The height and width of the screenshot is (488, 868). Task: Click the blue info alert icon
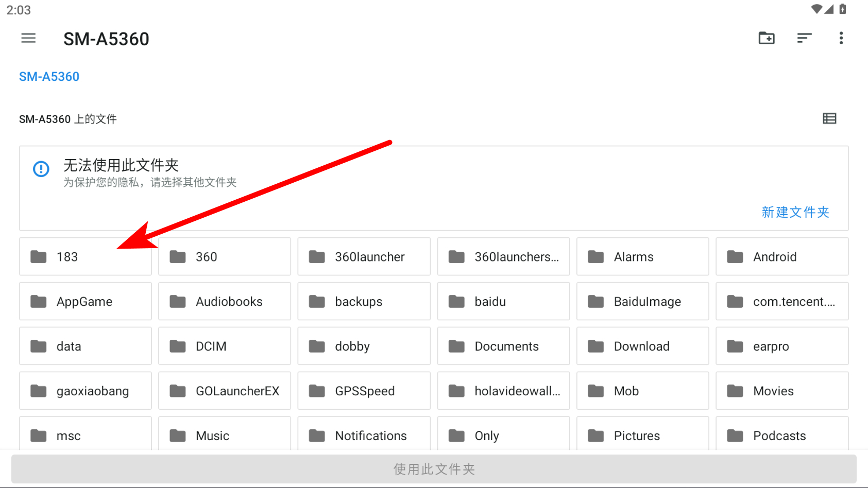click(41, 169)
